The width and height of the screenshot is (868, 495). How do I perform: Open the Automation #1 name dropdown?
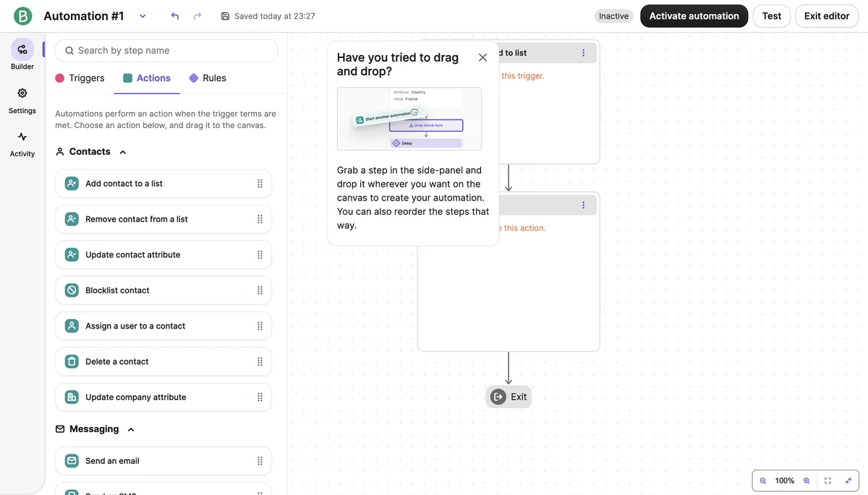click(142, 16)
